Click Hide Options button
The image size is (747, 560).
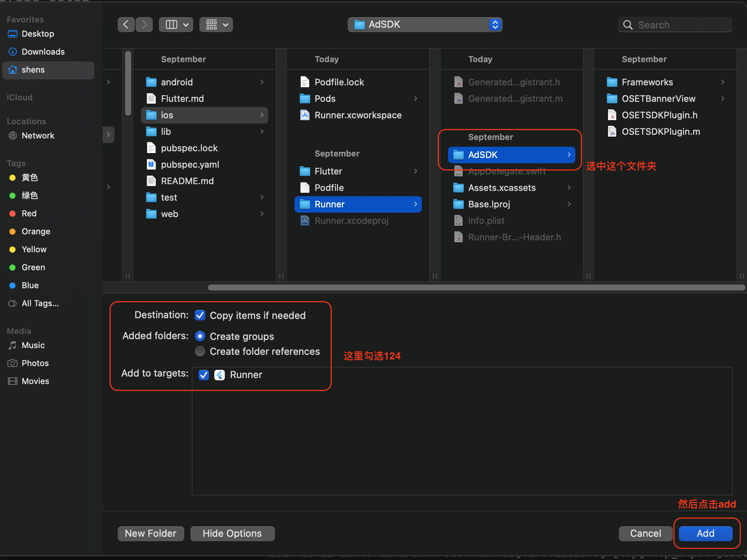232,533
